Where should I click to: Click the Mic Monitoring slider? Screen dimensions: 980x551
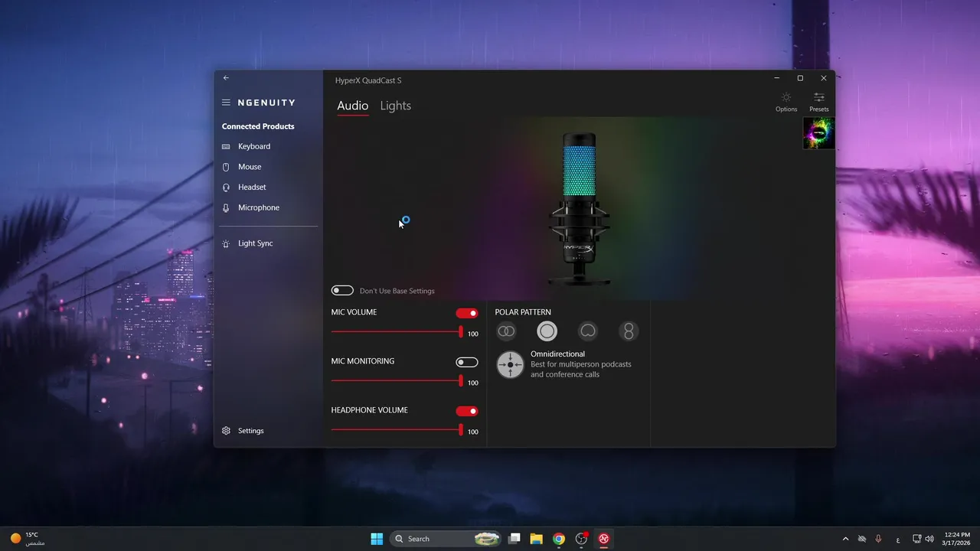397,381
